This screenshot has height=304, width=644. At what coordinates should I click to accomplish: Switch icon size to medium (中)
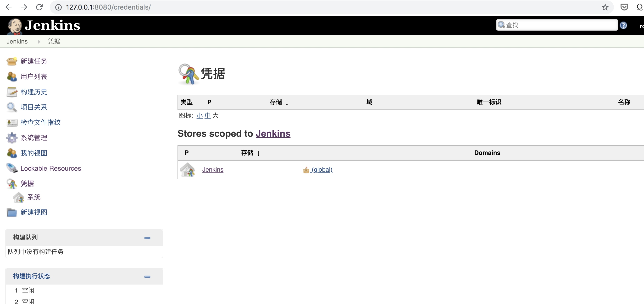[x=207, y=115]
